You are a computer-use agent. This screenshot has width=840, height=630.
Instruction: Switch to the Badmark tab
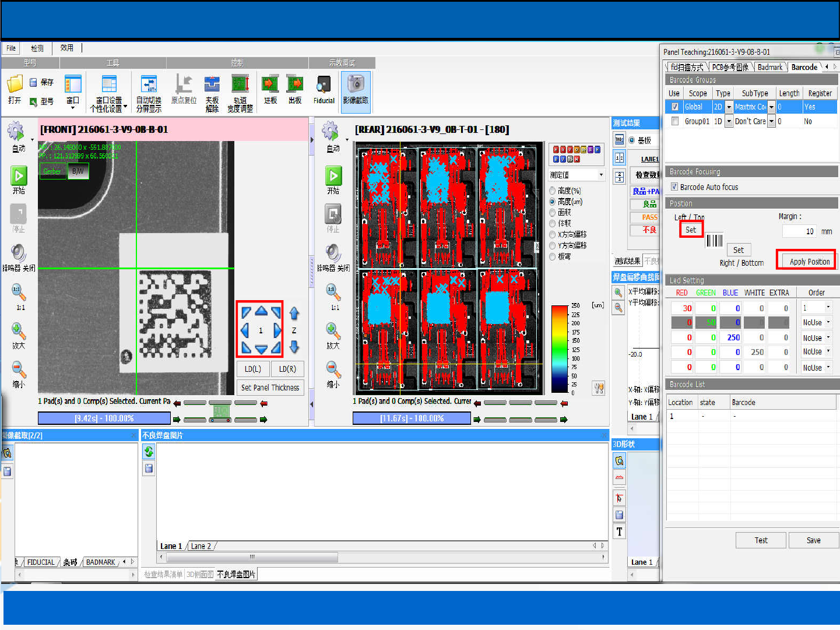click(769, 67)
